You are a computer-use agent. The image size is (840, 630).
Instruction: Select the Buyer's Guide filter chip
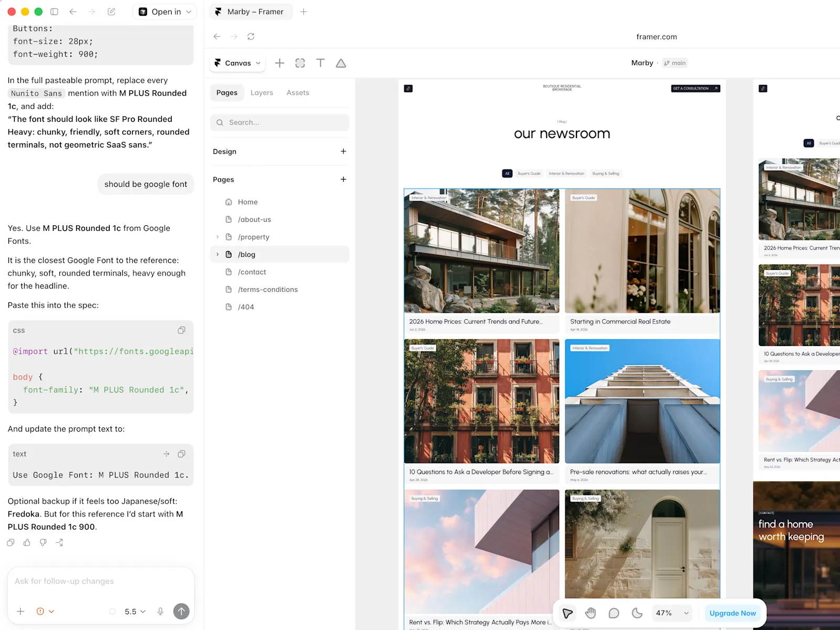529,173
